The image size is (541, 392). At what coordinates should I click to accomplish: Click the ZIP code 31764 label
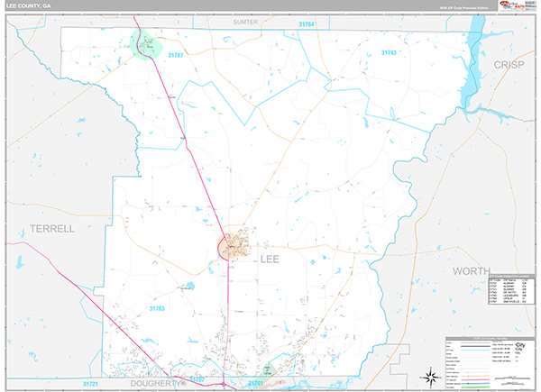[x=307, y=24]
